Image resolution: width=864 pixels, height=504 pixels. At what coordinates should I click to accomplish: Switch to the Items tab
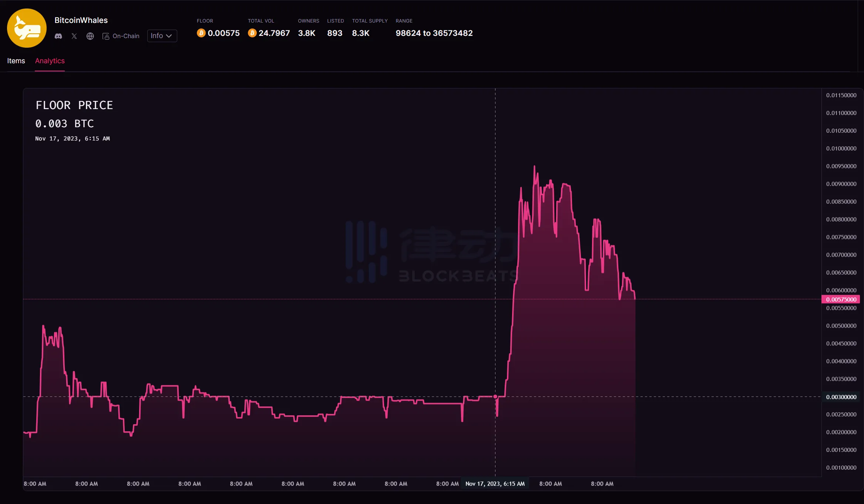click(16, 61)
